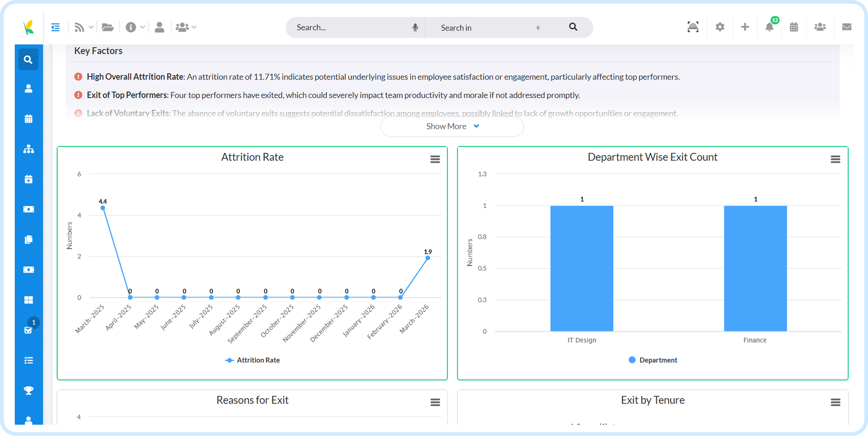Click the IT Design bar

click(582, 268)
